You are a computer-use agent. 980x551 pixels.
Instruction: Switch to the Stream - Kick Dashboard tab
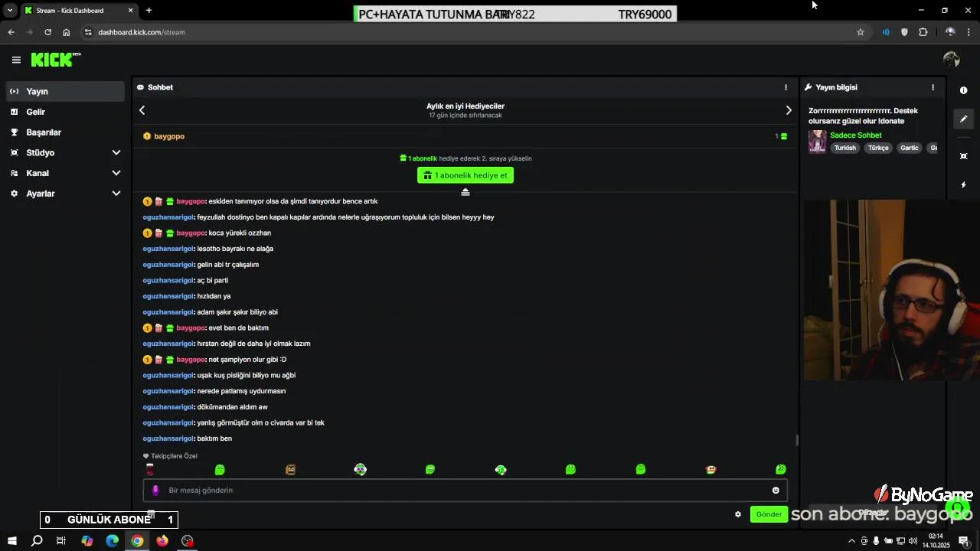pyautogui.click(x=79, y=10)
